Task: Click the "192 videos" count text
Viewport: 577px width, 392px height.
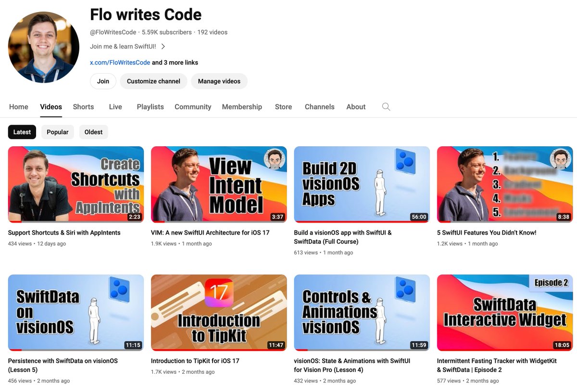Action: [x=213, y=32]
